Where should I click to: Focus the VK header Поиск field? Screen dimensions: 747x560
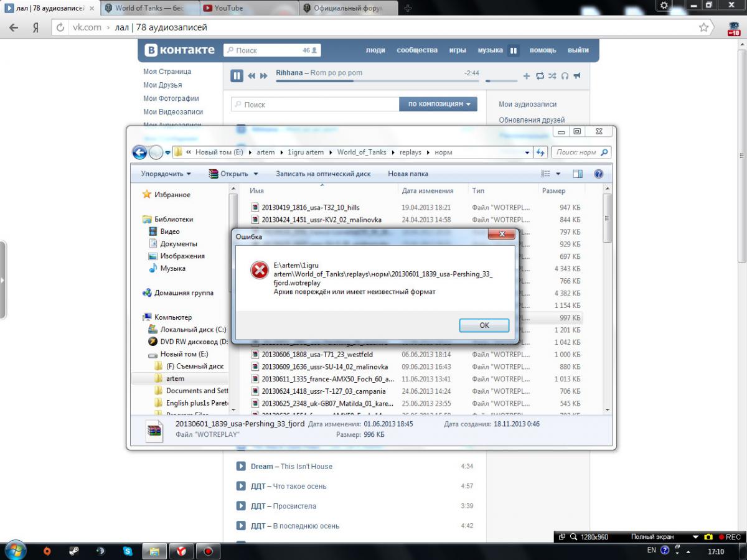click(271, 50)
